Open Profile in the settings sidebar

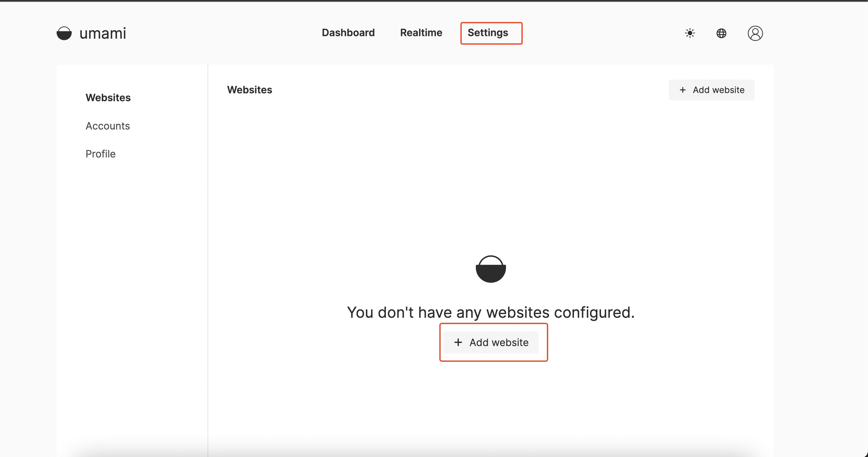[100, 154]
